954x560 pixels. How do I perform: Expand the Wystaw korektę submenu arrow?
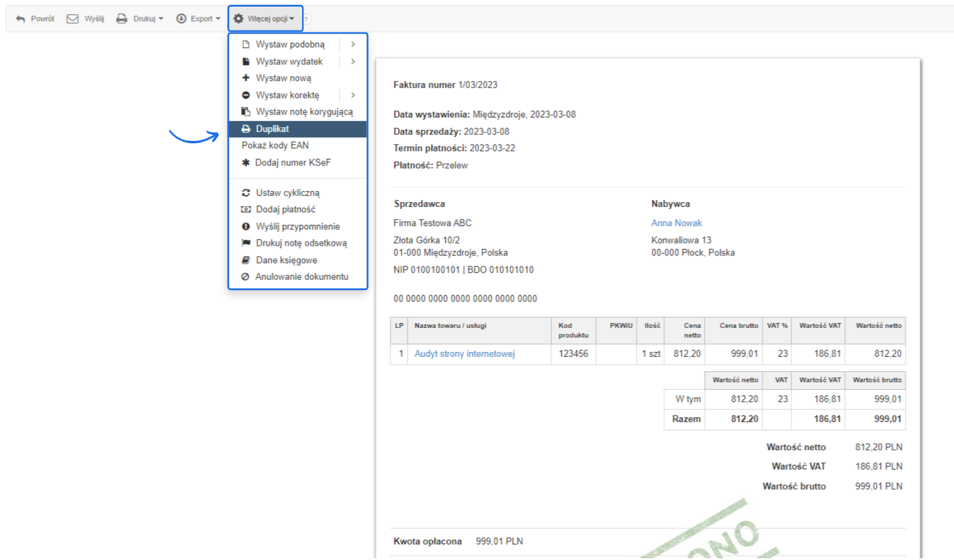click(x=353, y=95)
